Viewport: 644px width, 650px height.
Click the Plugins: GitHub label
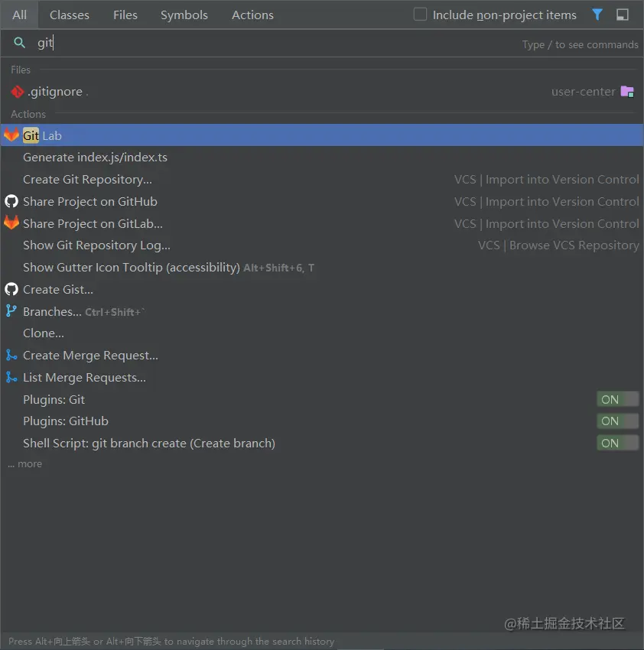click(66, 421)
